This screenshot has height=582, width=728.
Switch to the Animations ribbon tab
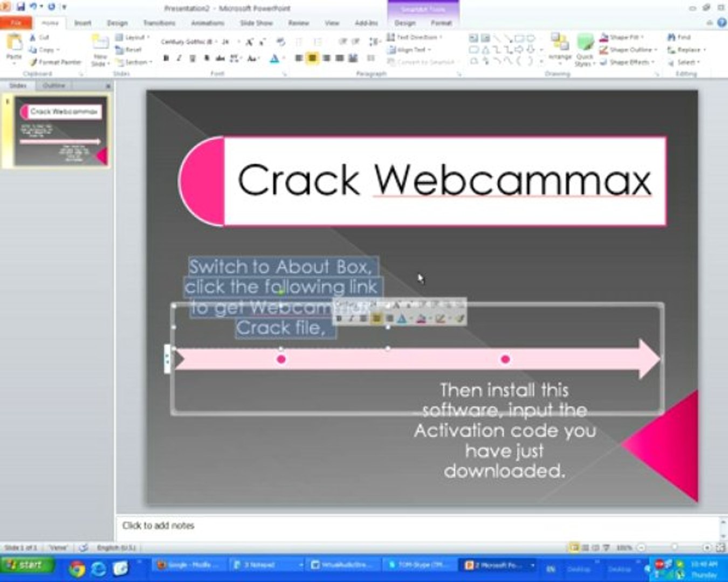[x=208, y=23]
